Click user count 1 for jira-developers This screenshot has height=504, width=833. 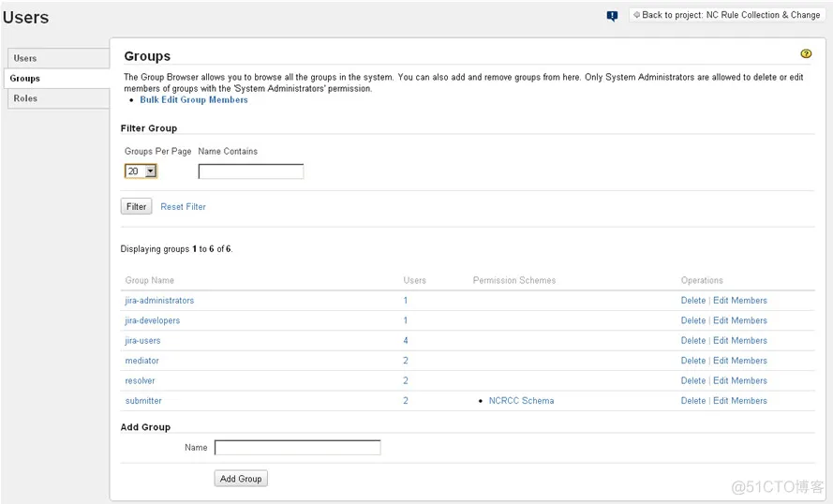[x=406, y=320]
